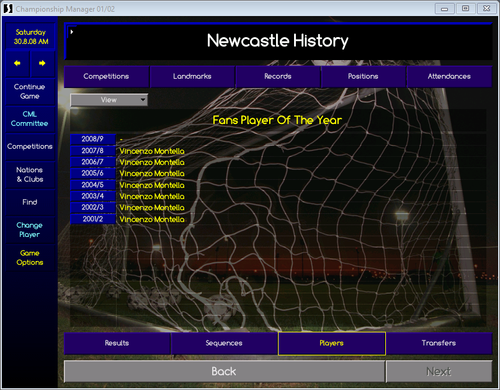The image size is (500, 390).
Task: Click the Championship Manager app logo icon
Action: click(8, 9)
